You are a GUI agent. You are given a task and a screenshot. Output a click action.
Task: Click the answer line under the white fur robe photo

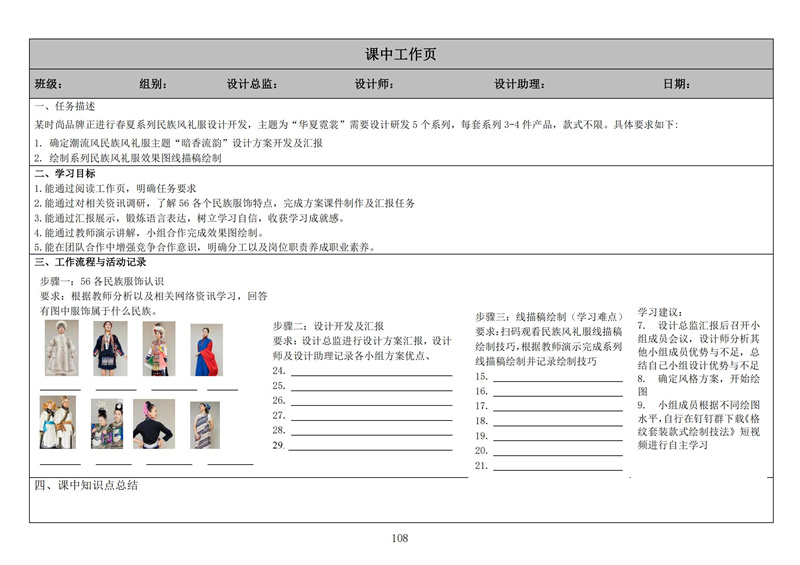pos(60,389)
